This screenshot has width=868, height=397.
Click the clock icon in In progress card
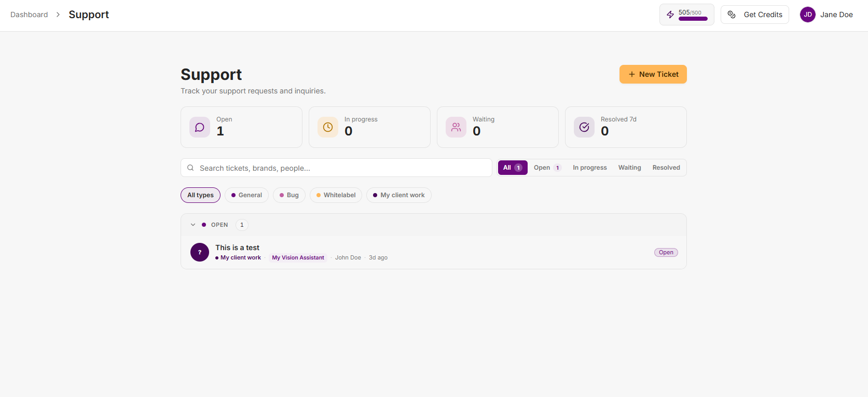pos(328,127)
